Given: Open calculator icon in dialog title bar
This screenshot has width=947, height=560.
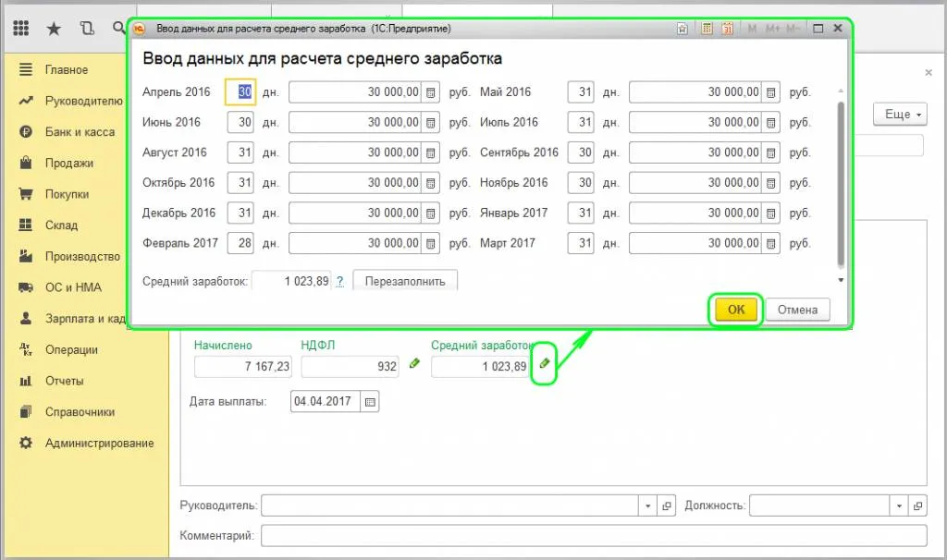Looking at the screenshot, I should point(707,29).
